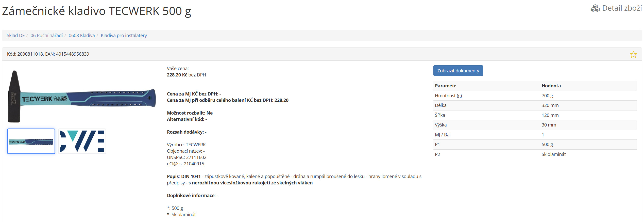Image resolution: width=644 pixels, height=222 pixels.
Task: Click the Kód and EAN header text
Action: click(x=48, y=54)
